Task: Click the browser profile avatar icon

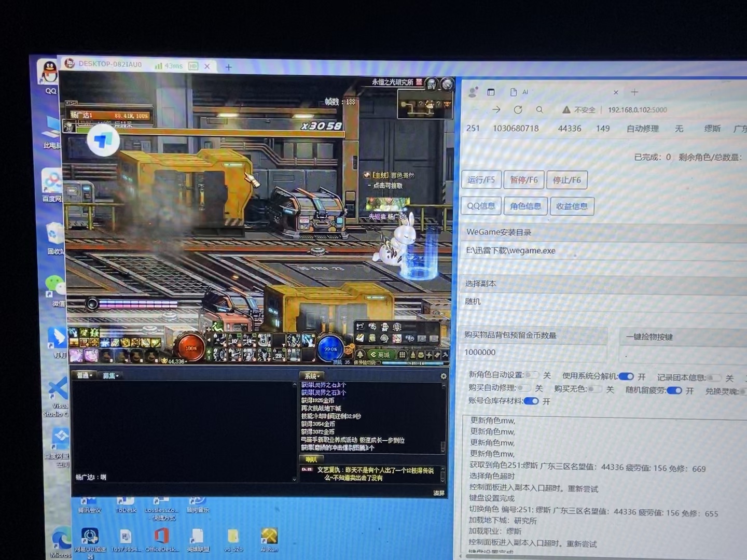Action: coord(473,92)
